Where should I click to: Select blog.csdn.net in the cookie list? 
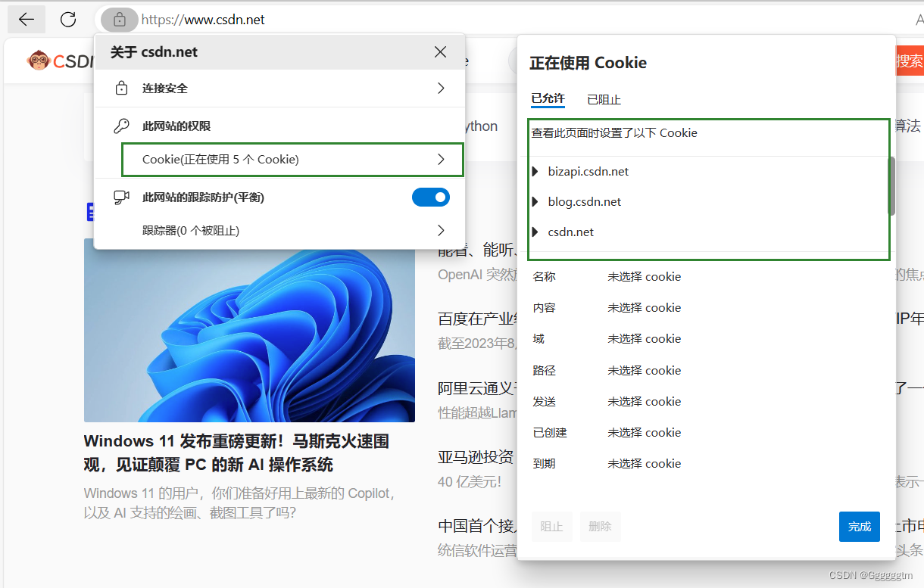click(x=585, y=202)
